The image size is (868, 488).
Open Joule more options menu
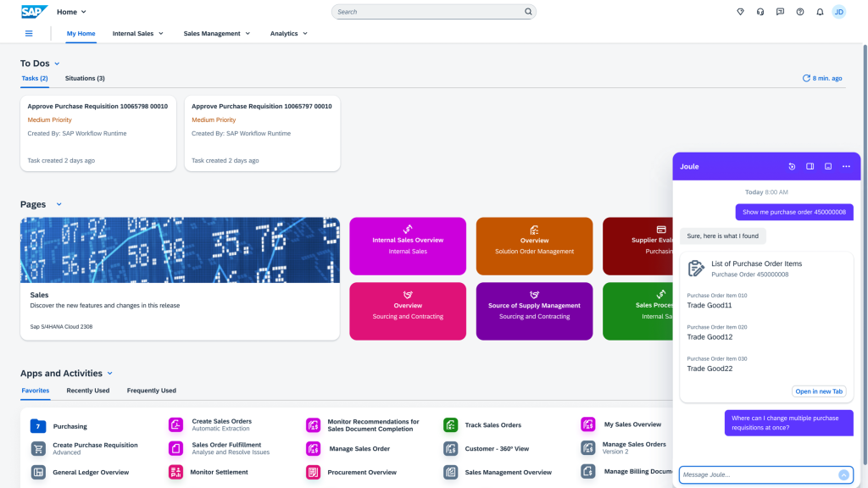[847, 167]
